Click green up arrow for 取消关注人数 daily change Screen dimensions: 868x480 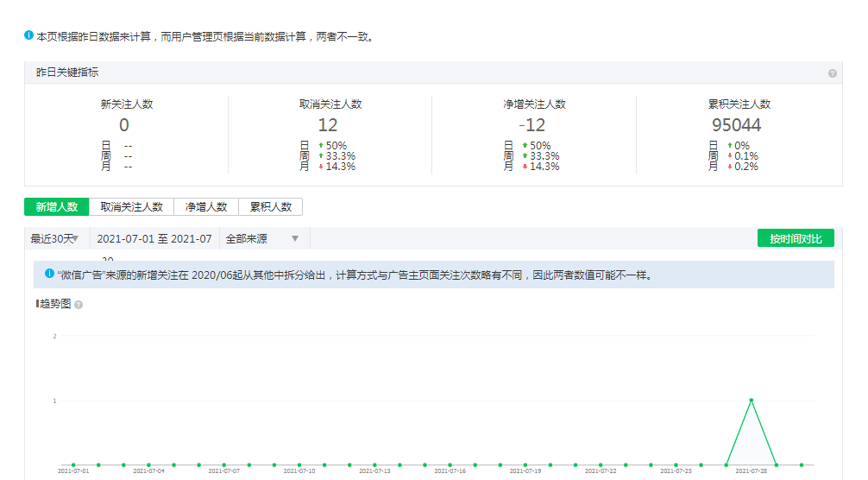321,146
